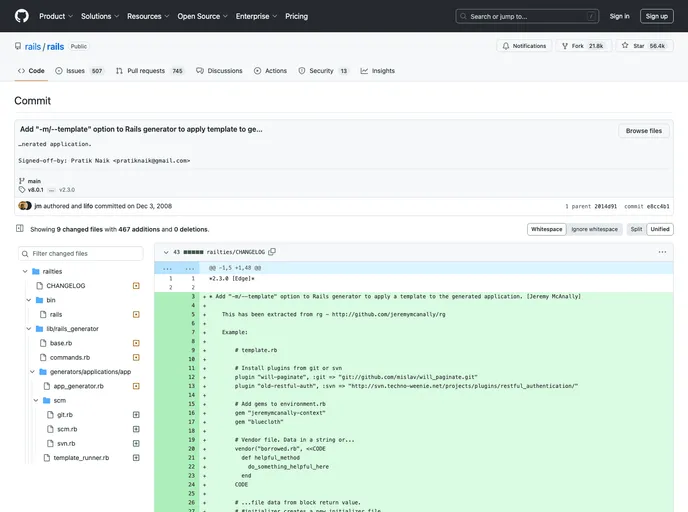Open the Insights tab
This screenshot has height=512, width=688.
point(378,71)
